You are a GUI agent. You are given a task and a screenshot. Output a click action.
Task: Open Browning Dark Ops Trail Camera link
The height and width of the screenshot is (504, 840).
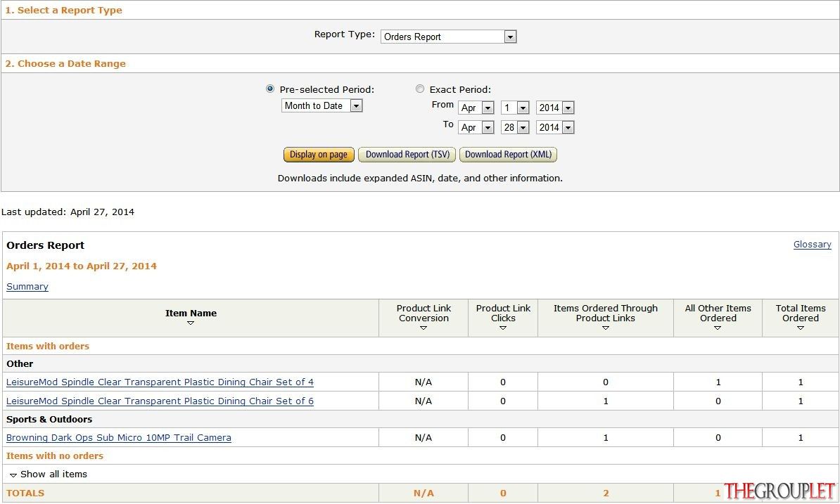[x=119, y=438]
